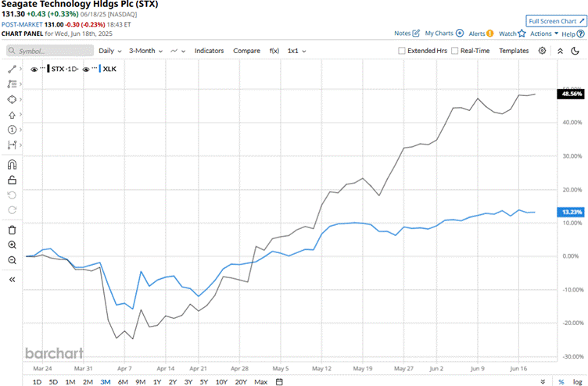Delete drawings with the trash icon
The width and height of the screenshot is (588, 386).
[12, 230]
